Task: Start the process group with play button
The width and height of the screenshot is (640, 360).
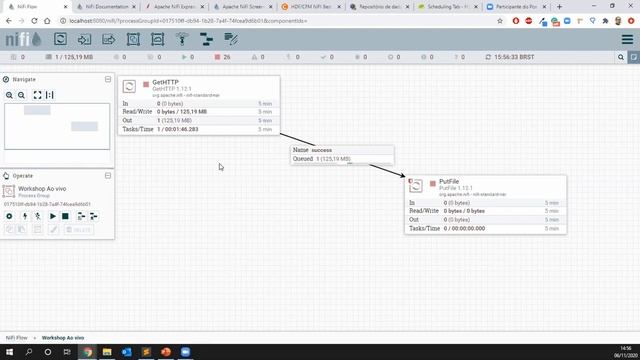Action: (53, 216)
